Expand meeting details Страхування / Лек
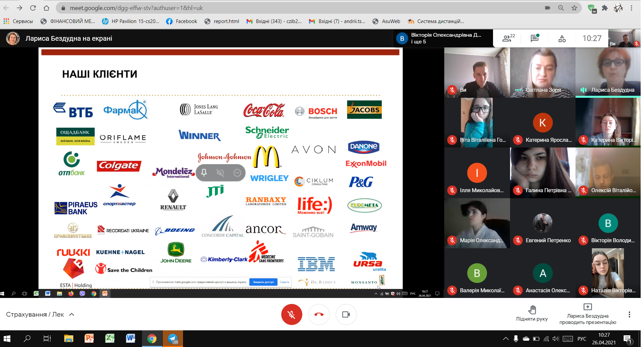 tap(40, 314)
